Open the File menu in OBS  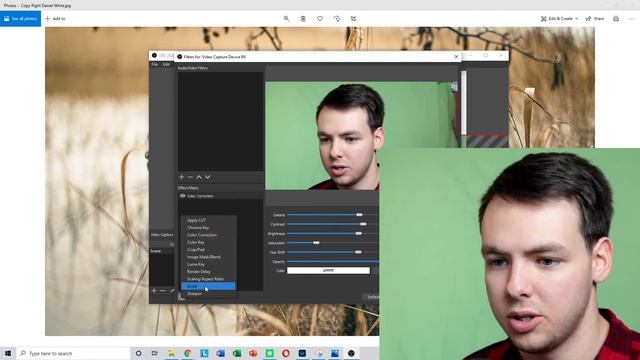[x=155, y=64]
